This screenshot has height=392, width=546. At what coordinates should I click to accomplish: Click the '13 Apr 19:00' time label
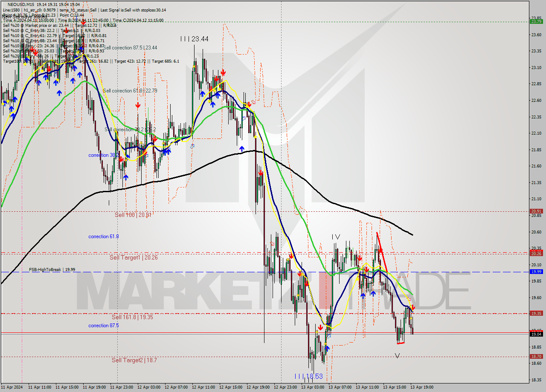422,387
